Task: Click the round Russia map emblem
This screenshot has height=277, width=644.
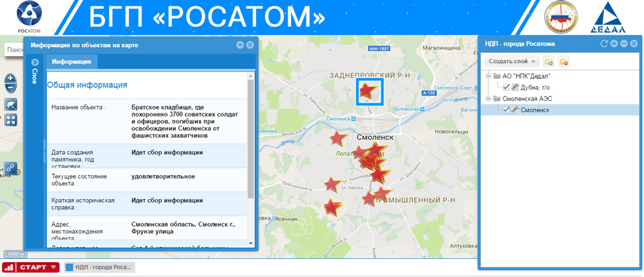Action: [x=561, y=17]
